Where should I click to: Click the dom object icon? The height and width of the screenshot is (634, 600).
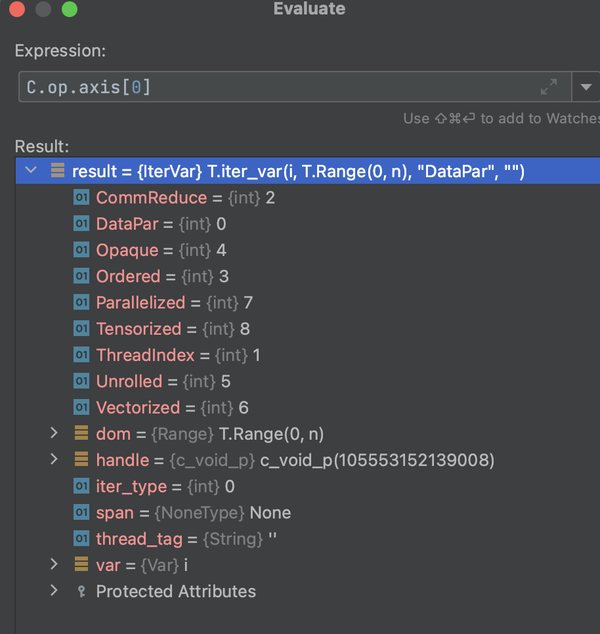click(x=81, y=434)
